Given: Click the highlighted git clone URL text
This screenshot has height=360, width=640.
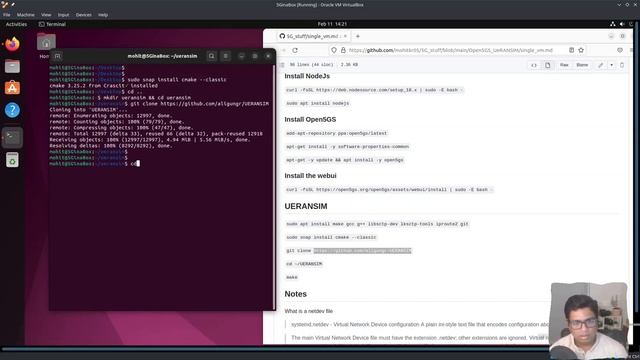Looking at the screenshot, I should (x=362, y=251).
